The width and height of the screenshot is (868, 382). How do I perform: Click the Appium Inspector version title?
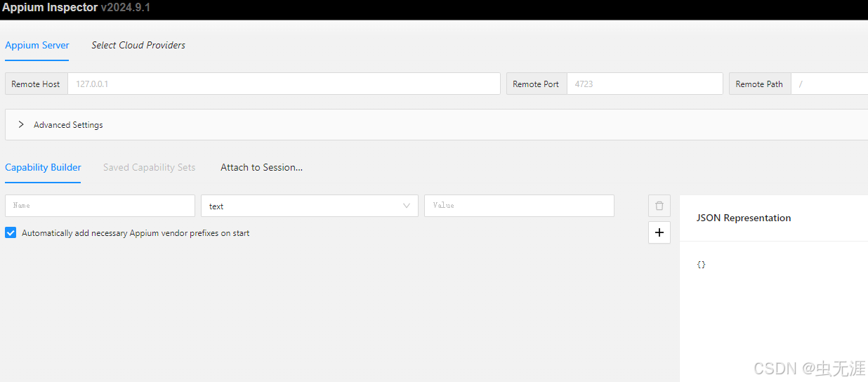click(76, 8)
